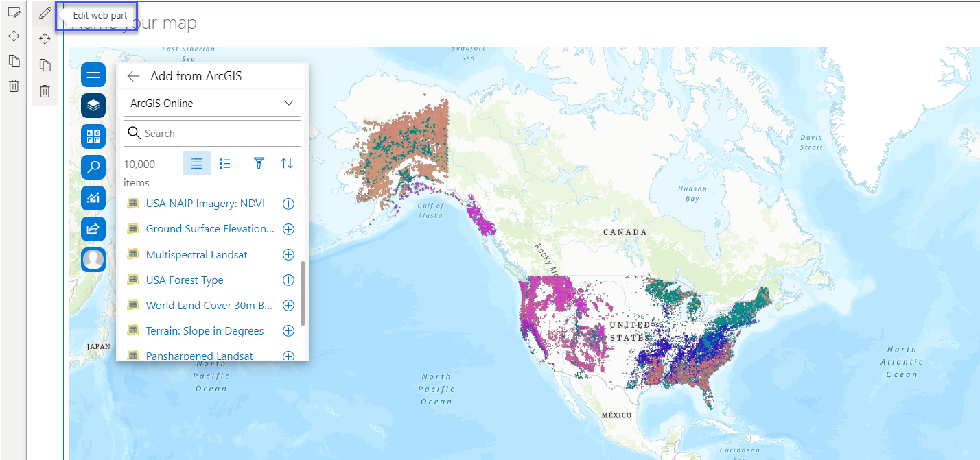Enable the filter for search results
The width and height of the screenshot is (980, 460).
(259, 163)
